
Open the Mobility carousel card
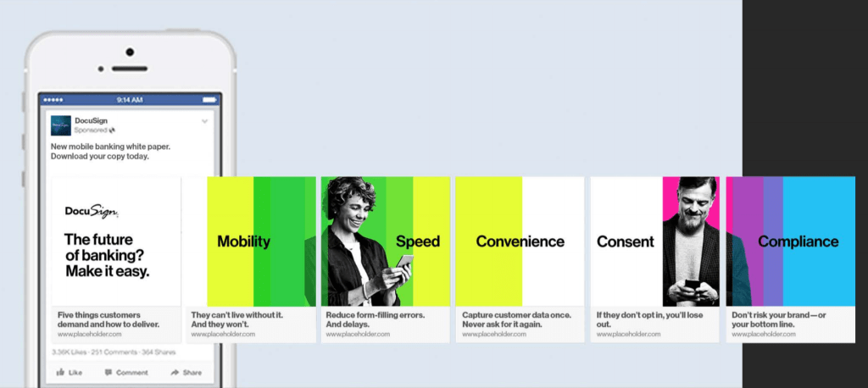click(250, 241)
